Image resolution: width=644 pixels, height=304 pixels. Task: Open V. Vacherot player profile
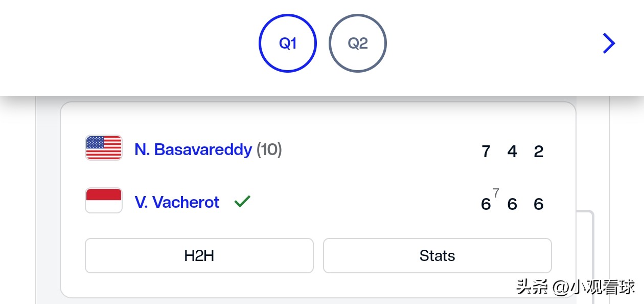click(x=177, y=202)
